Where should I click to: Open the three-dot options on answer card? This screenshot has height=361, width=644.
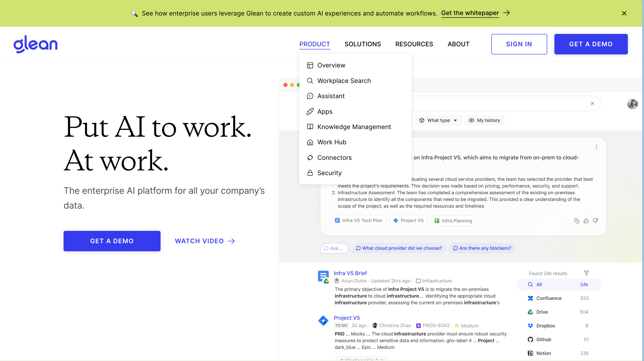596,147
